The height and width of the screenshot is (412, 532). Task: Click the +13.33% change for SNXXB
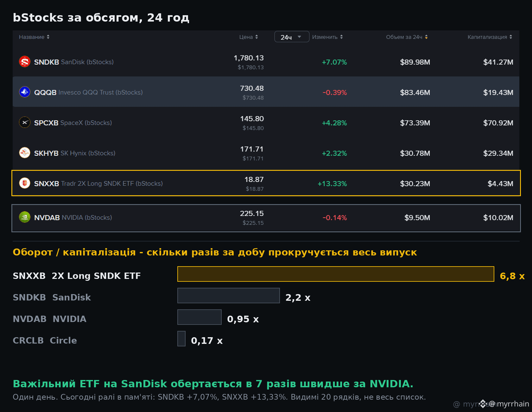332,184
